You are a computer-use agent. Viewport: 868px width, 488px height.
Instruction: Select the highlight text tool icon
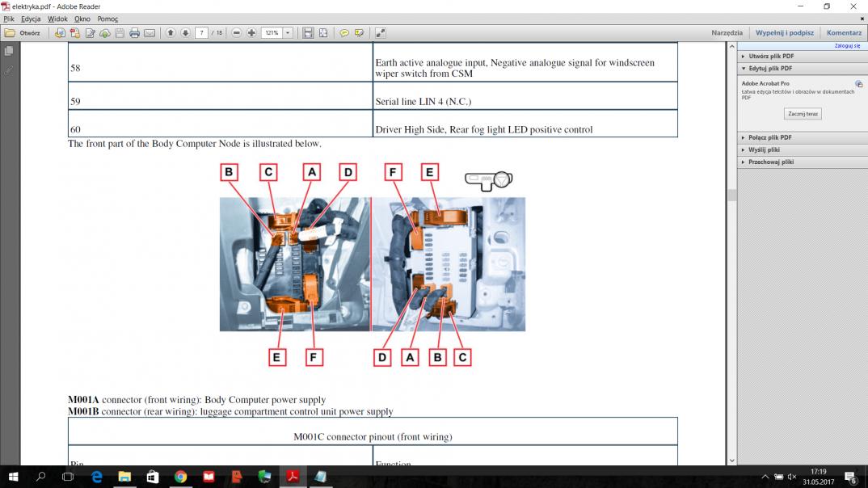360,33
